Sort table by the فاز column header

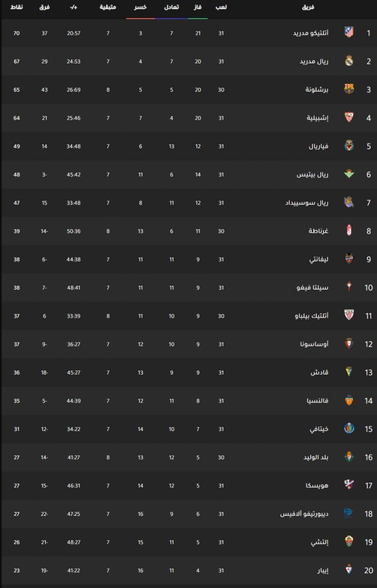tap(198, 7)
